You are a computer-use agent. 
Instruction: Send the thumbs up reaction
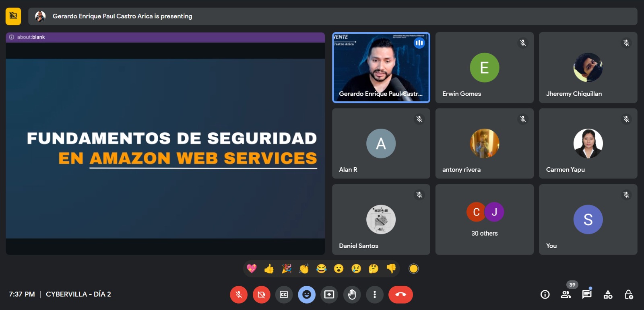(x=269, y=269)
